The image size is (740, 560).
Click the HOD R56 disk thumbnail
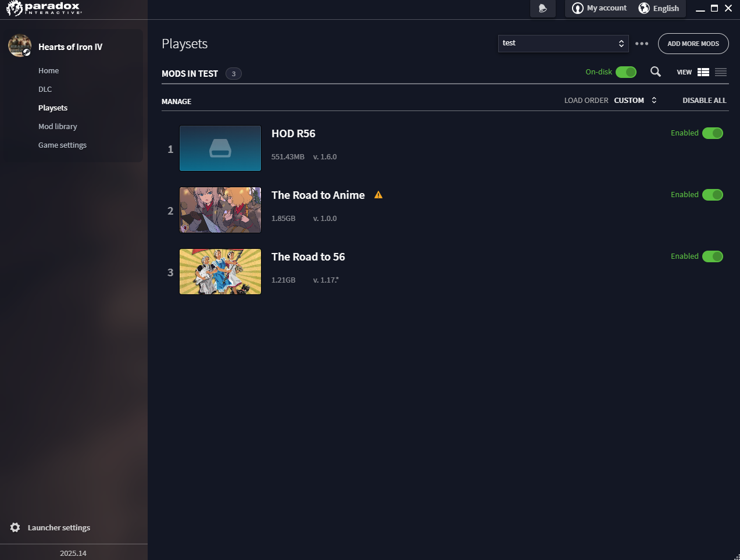[x=220, y=148]
